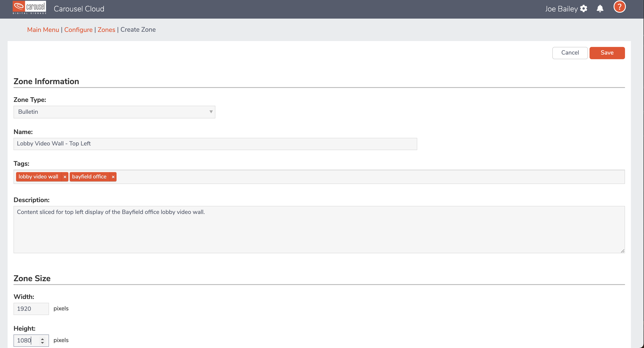This screenshot has height=348, width=644.
Task: Return to Zones breadcrumb link
Action: coord(106,30)
